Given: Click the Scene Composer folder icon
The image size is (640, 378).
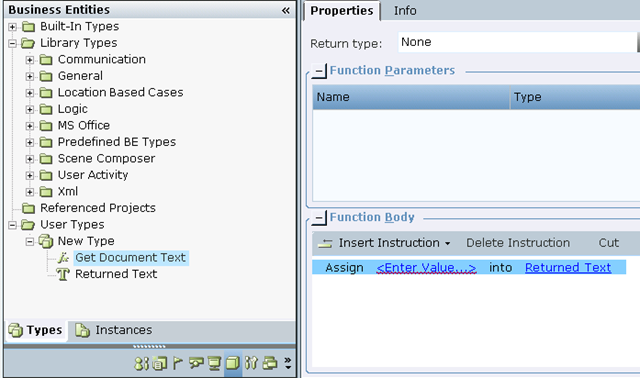Looking at the screenshot, I should click(46, 159).
